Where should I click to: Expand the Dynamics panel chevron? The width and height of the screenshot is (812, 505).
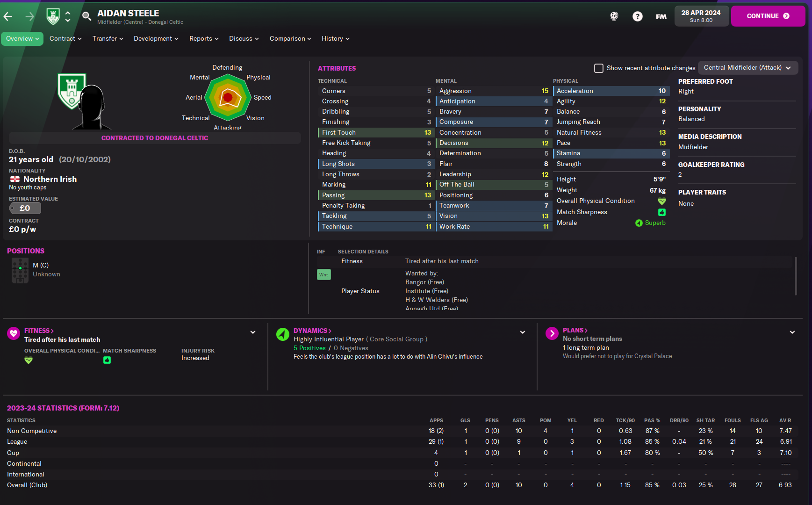pos(523,332)
